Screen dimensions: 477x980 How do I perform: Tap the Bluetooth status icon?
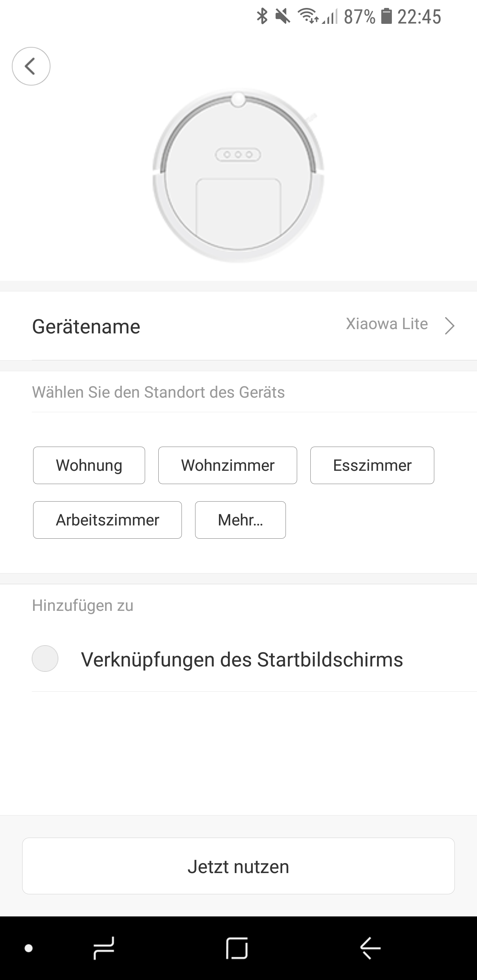pos(262,16)
